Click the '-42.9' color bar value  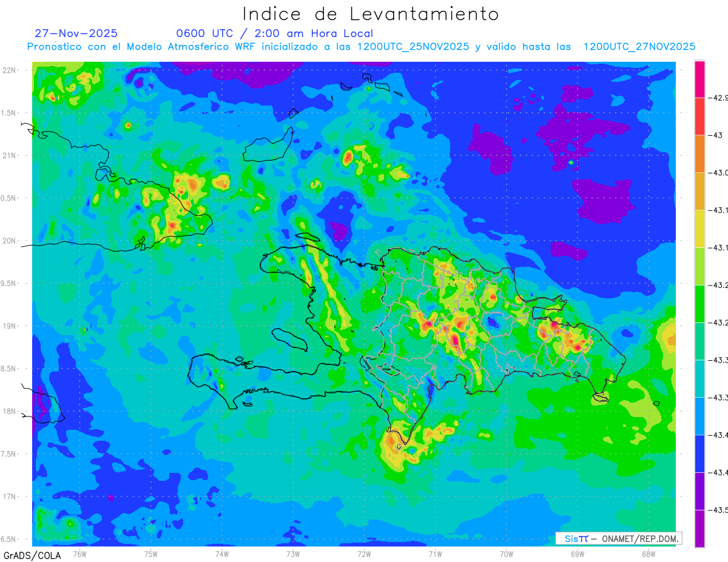point(718,98)
